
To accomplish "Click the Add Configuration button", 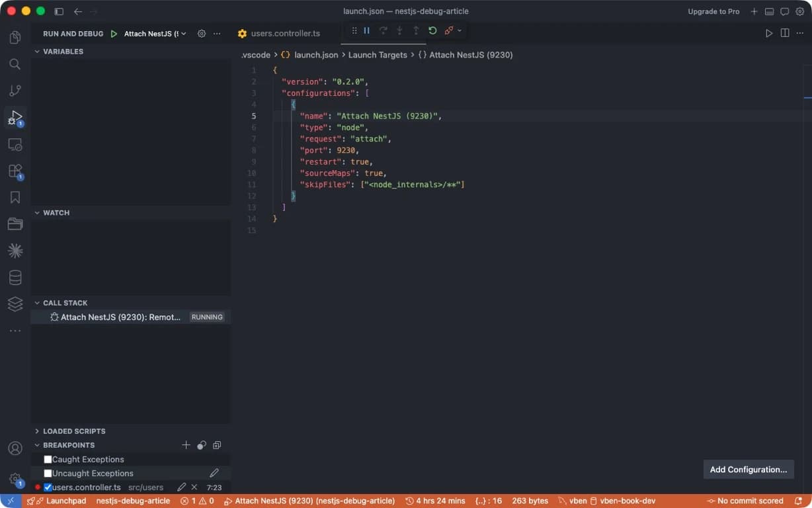I will click(x=749, y=469).
